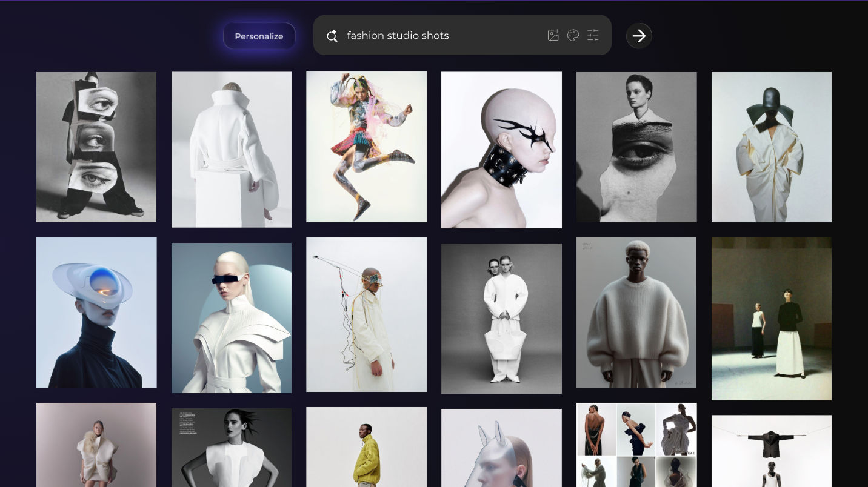Viewport: 868px width, 487px height.
Task: Open the translucent horned mask image
Action: click(501, 448)
